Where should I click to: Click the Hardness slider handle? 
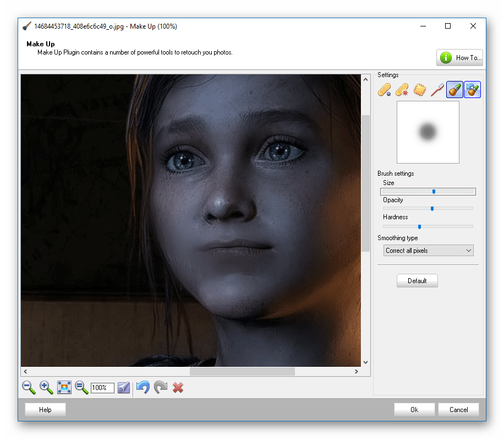tap(419, 226)
